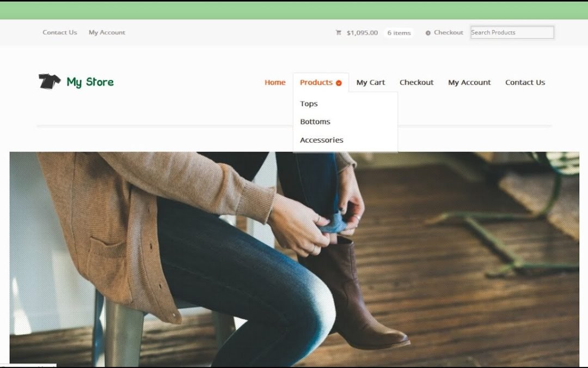
Task: Click the 6 items cart badge
Action: [x=399, y=33]
